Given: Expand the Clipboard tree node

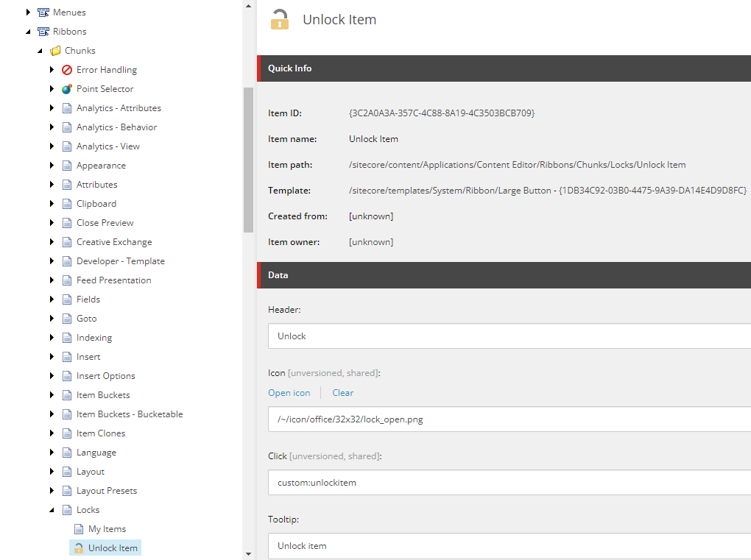Looking at the screenshot, I should (x=52, y=204).
